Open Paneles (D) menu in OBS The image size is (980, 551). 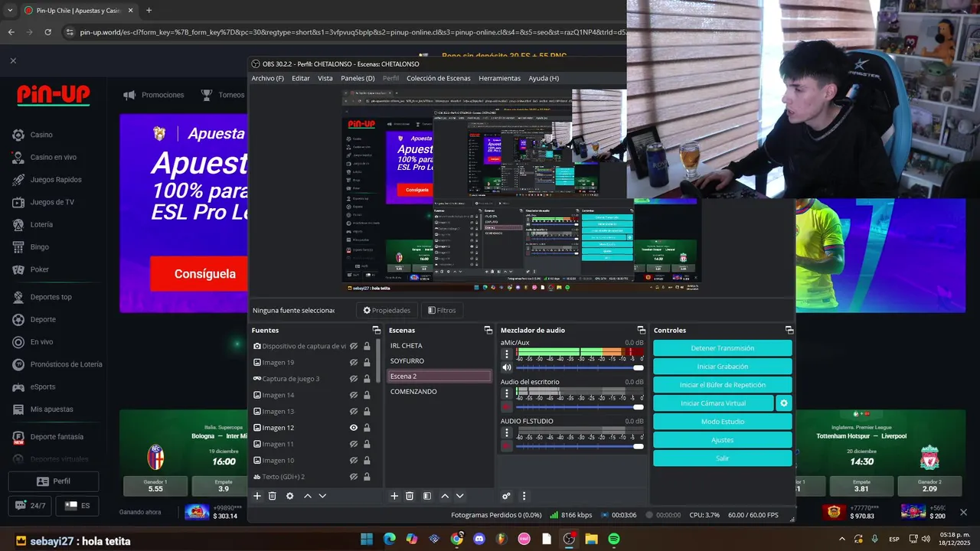[358, 78]
